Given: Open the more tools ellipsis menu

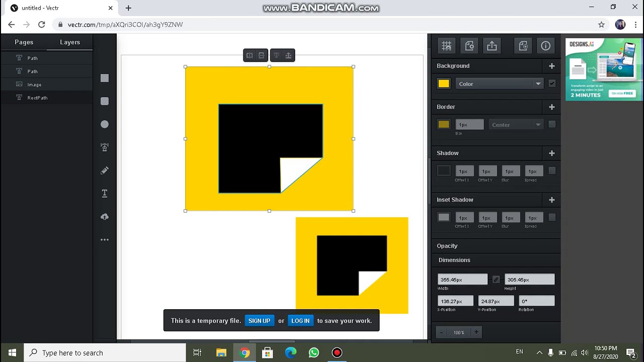Looking at the screenshot, I should click(x=105, y=240).
